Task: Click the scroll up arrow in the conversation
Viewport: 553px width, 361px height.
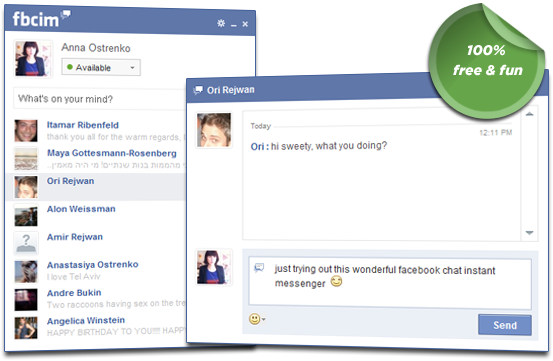Action: (x=529, y=114)
